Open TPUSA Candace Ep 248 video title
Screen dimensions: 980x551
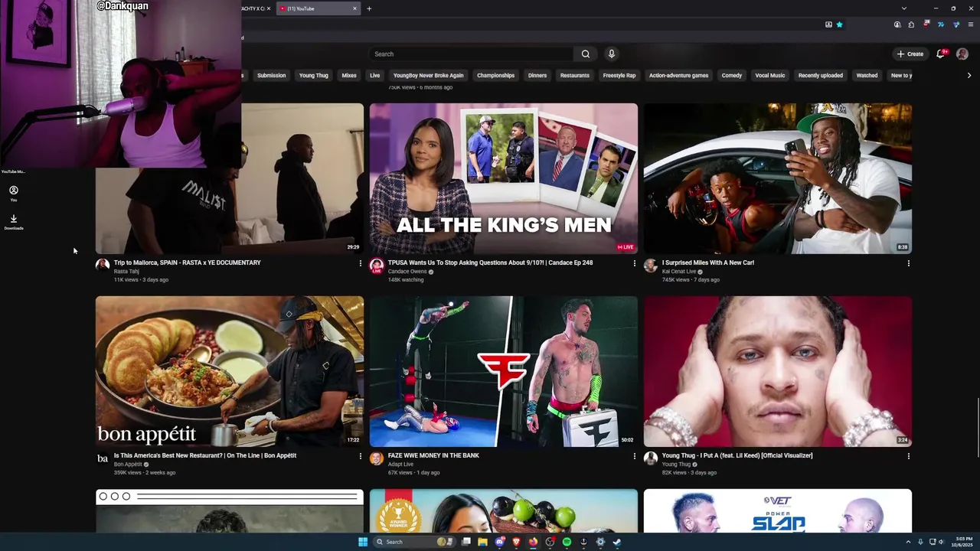(490, 262)
